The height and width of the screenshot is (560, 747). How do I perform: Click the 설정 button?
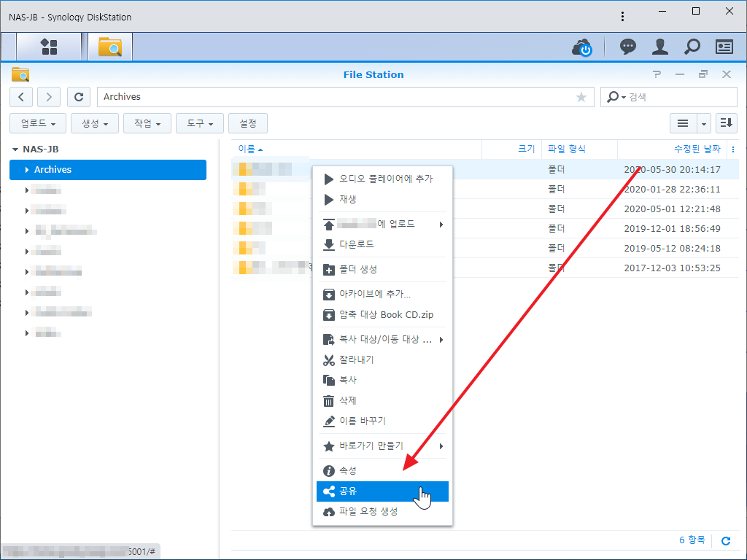248,124
